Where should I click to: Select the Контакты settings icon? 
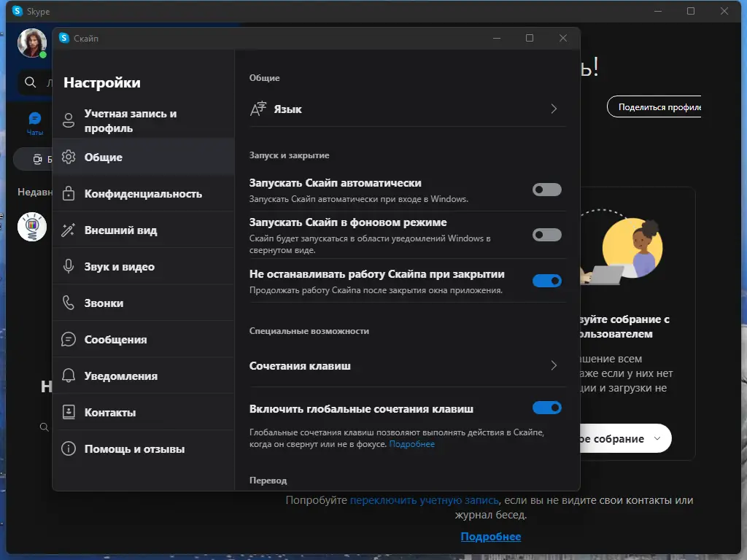click(x=69, y=411)
